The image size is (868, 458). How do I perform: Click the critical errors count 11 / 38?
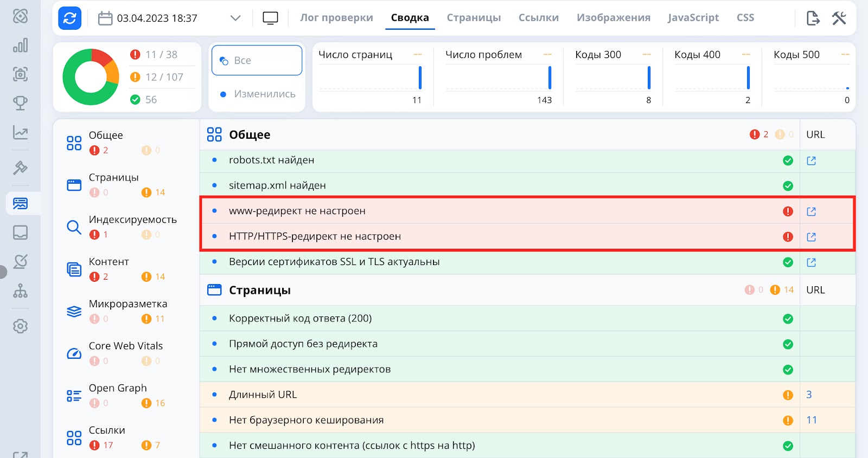coord(154,55)
